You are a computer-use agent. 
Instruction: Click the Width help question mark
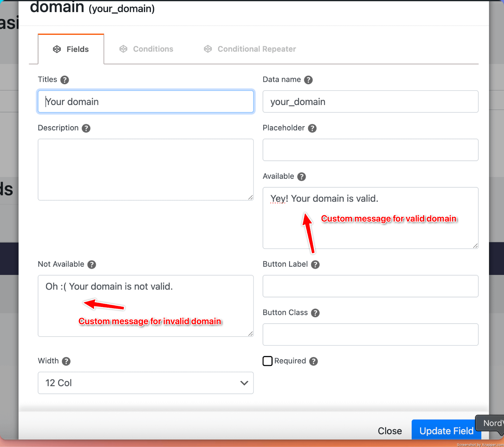[66, 361]
